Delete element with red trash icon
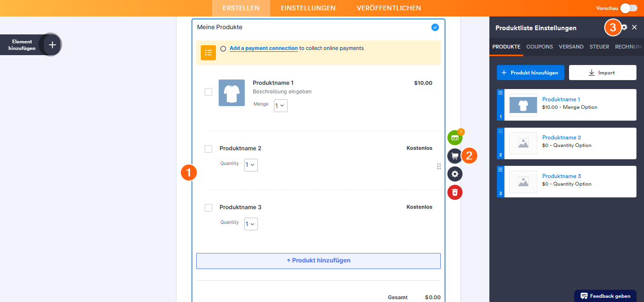 pos(454,192)
